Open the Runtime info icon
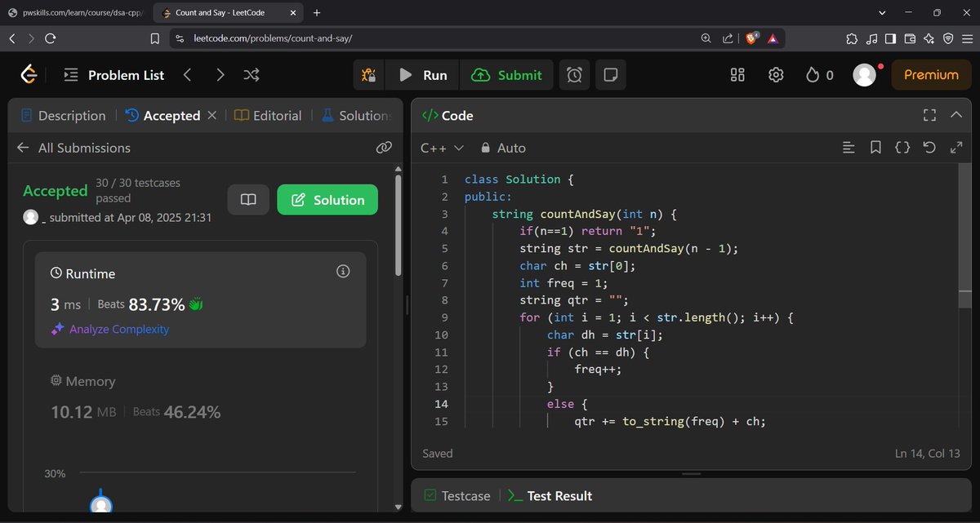Image resolution: width=980 pixels, height=523 pixels. click(343, 272)
